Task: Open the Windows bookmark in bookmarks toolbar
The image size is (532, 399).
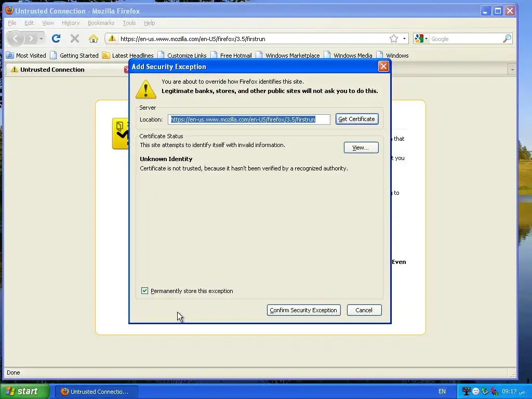Action: (x=393, y=55)
